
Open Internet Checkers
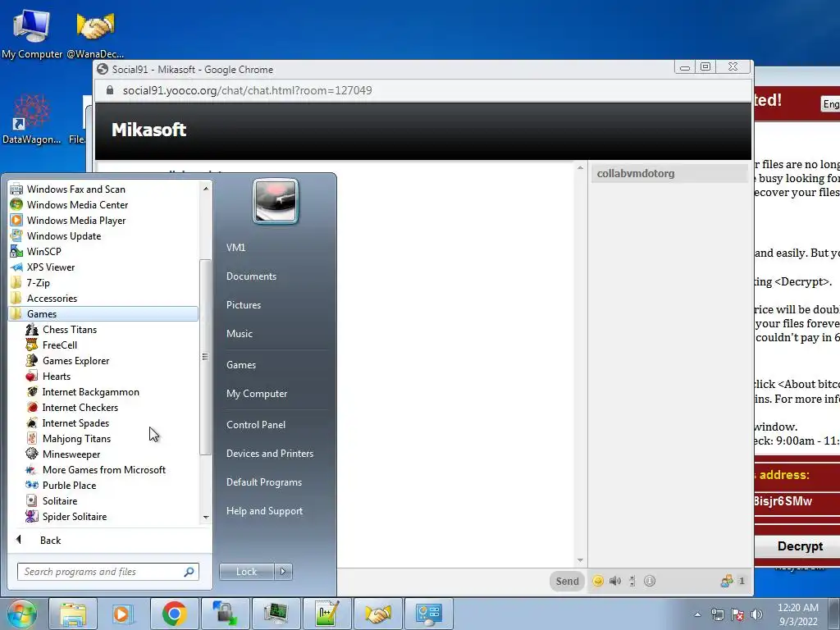(80, 407)
